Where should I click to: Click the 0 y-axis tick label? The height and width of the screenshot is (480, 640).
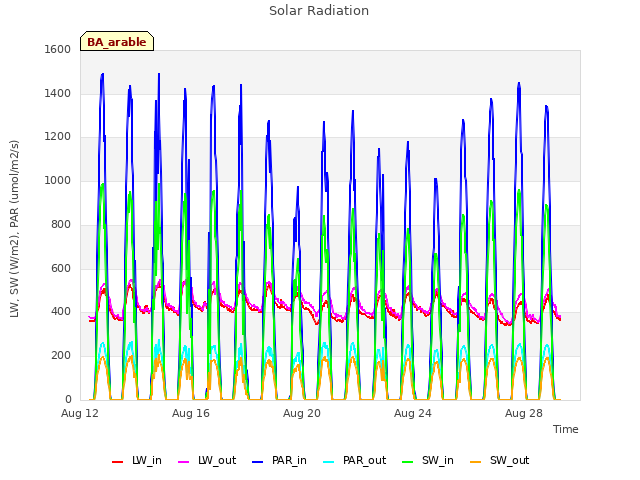[x=68, y=399]
